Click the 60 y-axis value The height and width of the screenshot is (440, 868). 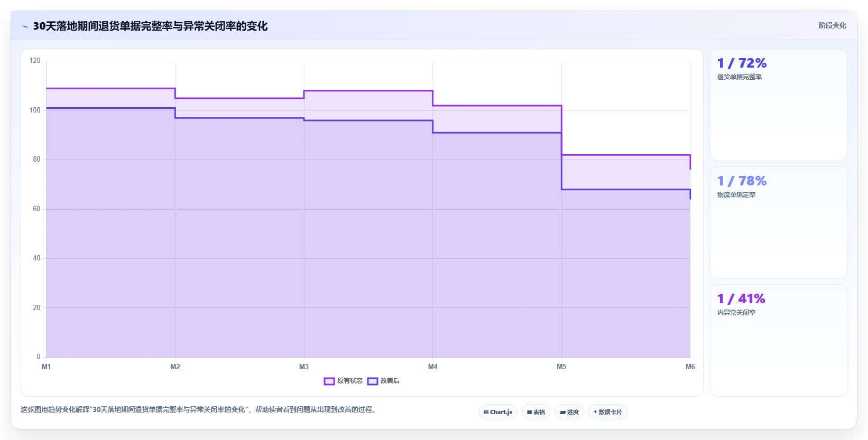coord(36,209)
